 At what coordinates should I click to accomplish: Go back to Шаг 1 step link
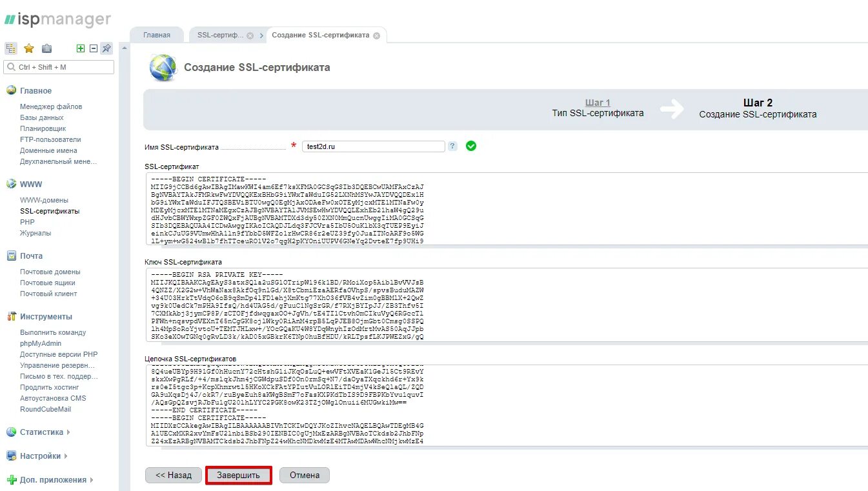[598, 103]
